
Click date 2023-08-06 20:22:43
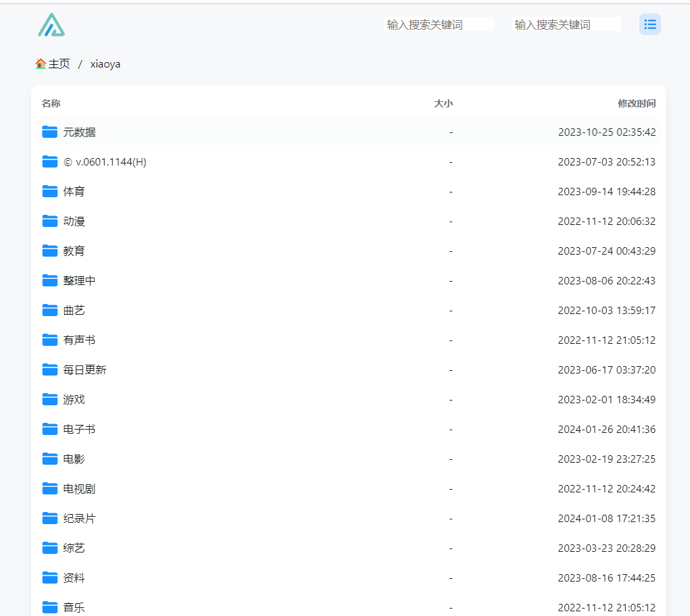(x=607, y=280)
